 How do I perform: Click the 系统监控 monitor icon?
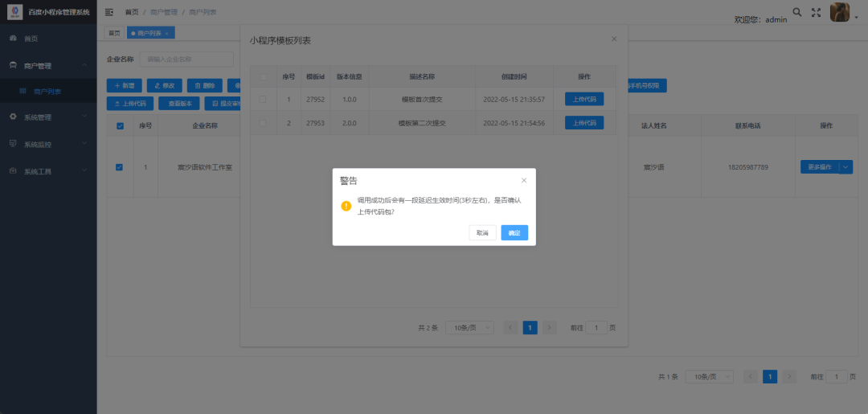point(14,144)
